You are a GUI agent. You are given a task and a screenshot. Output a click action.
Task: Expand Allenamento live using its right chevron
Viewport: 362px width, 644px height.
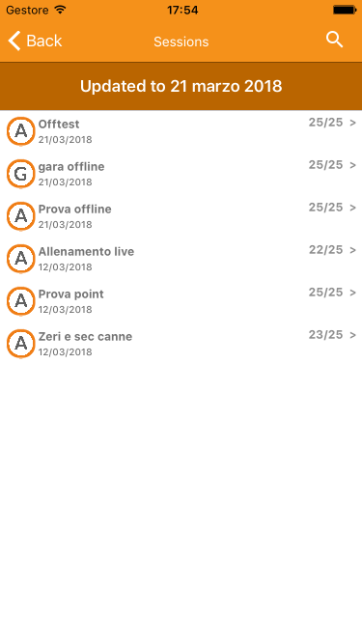tap(352, 250)
